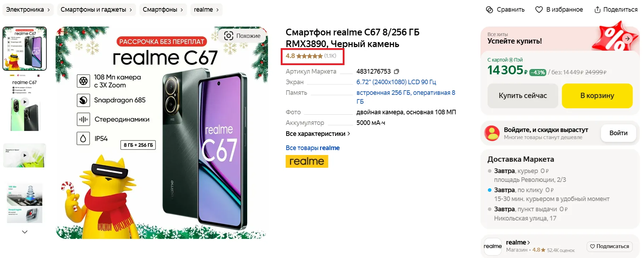Add product to favorites with heart icon
This screenshot has width=644, height=258.
[x=539, y=10]
